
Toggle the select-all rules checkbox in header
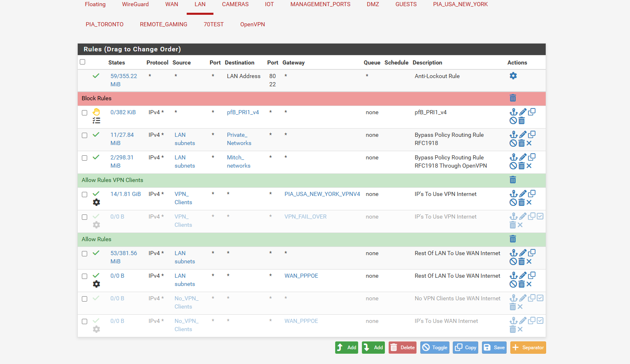pos(82,62)
